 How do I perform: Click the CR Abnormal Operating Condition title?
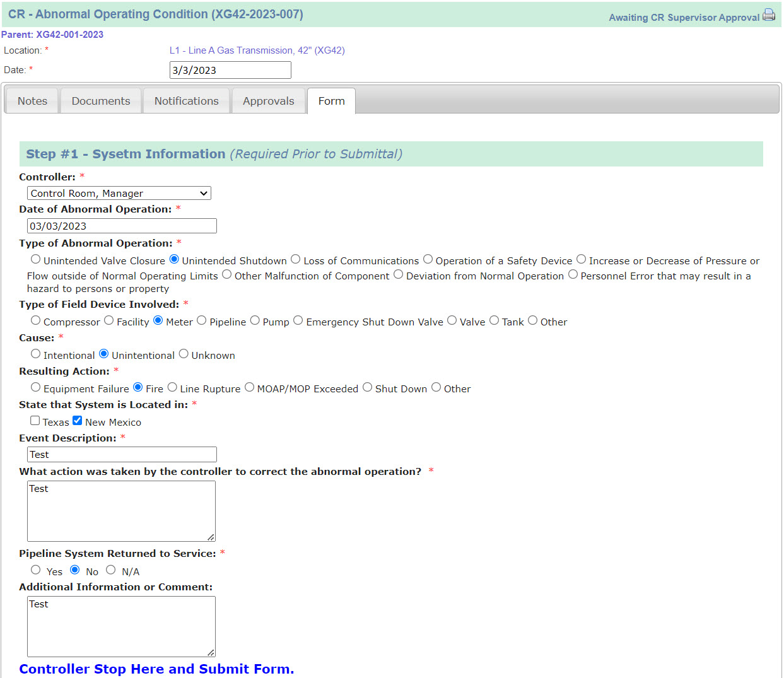(155, 14)
